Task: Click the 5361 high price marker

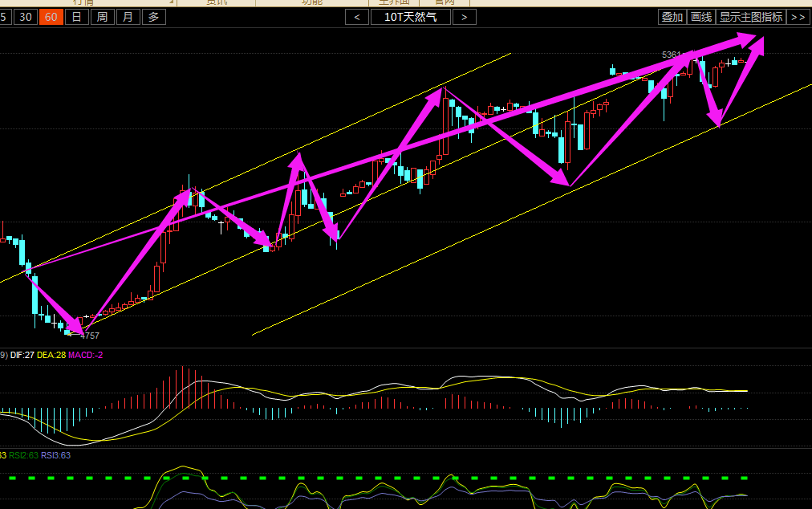Action: [671, 55]
